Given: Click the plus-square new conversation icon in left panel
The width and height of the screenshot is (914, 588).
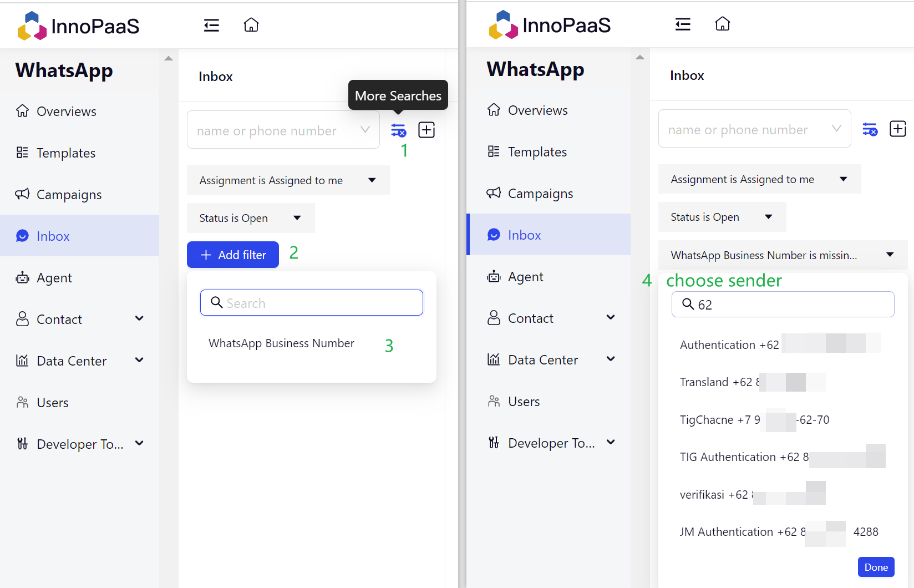Looking at the screenshot, I should [x=426, y=130].
